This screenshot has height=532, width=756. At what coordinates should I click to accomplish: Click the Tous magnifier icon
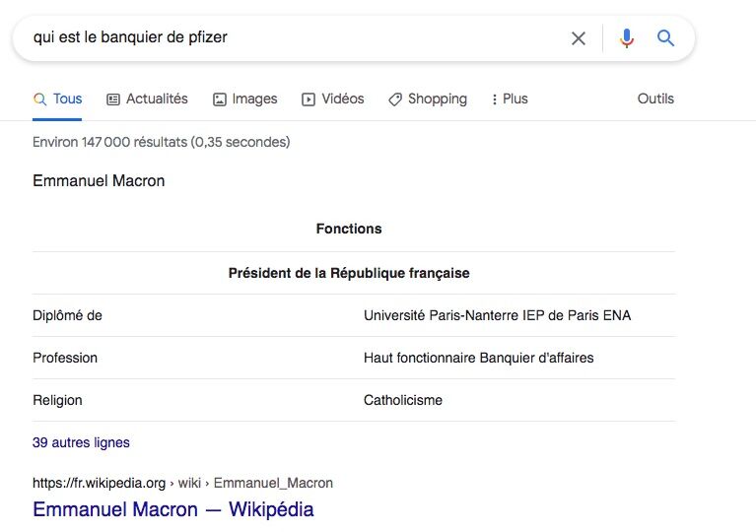click(39, 100)
